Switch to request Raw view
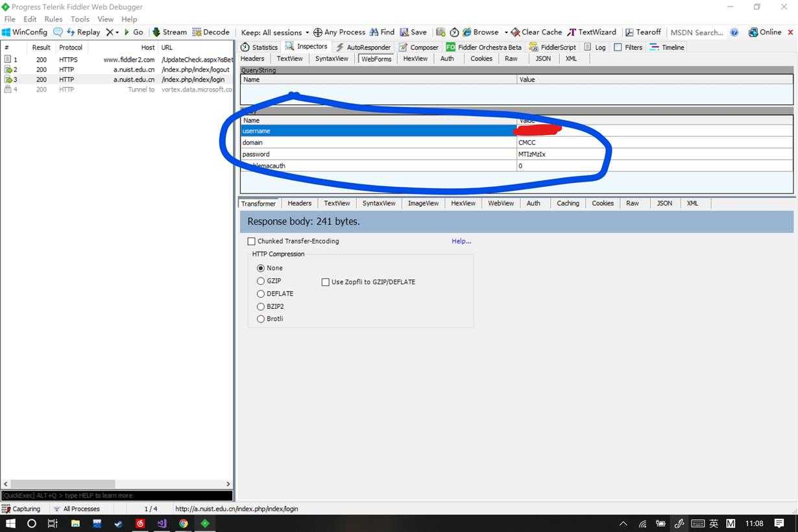798x532 pixels. 511,58
